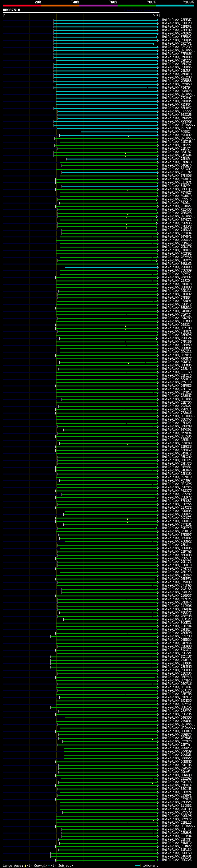The width and height of the screenshot is (197, 868).
Task: Click the UniRef100_Q7X9A7 hit label
Action: 177,98
